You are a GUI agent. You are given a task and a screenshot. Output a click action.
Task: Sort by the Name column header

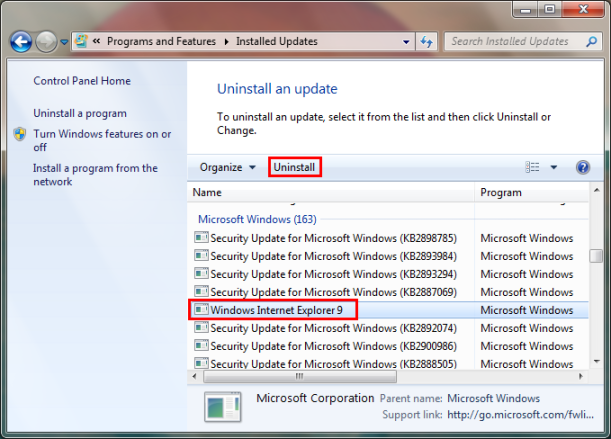coord(331,192)
